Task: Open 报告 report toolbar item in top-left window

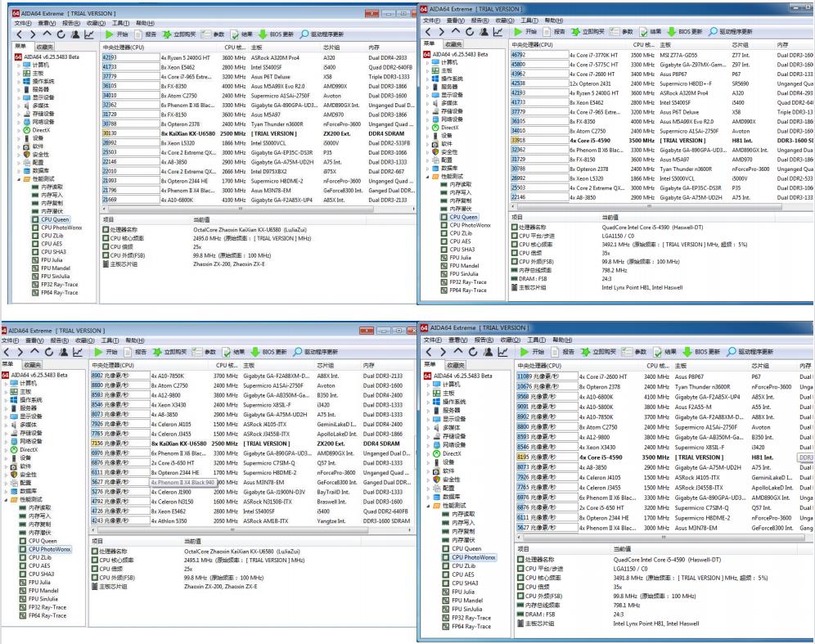Action: pos(146,34)
